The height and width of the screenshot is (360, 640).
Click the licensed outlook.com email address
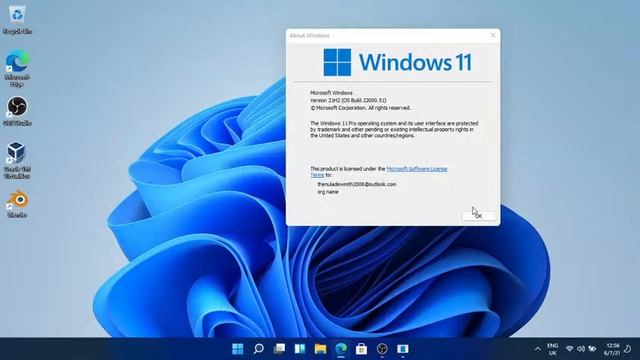[357, 184]
